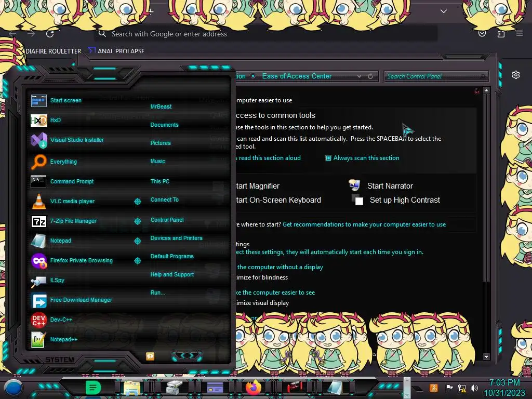This screenshot has width=532, height=399.
Task: Click the Control Panel scrollbar down arrow
Action: pyautogui.click(x=486, y=356)
